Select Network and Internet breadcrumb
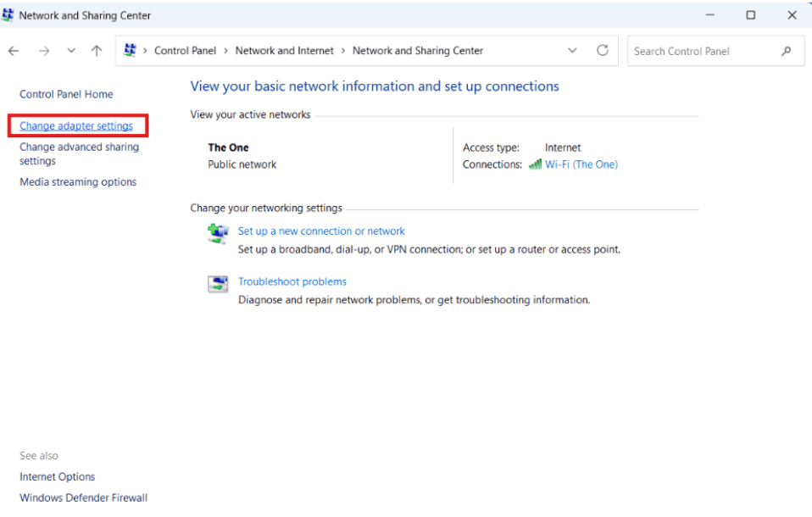This screenshot has height=517, width=812. pyautogui.click(x=284, y=51)
